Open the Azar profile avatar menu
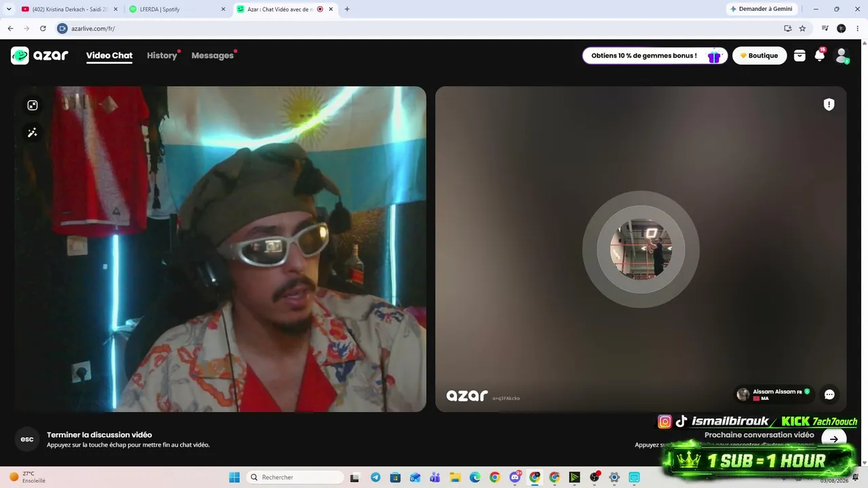Screen dimensions: 868x488 tap(842, 56)
